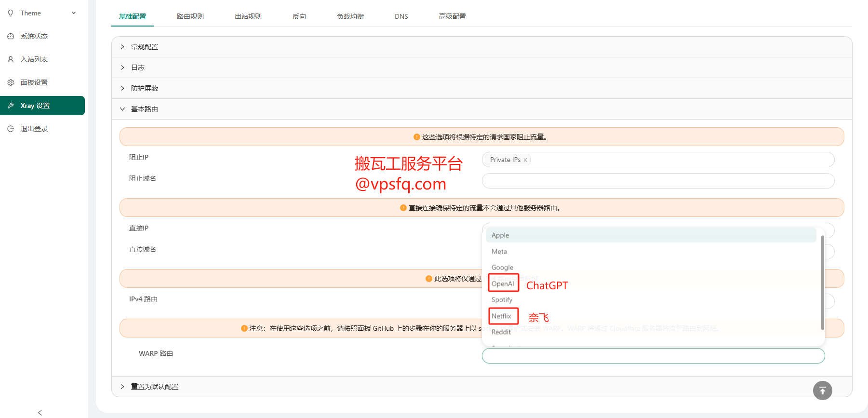Open the DNS tab
Screen dimensions: 868x418
click(x=401, y=16)
